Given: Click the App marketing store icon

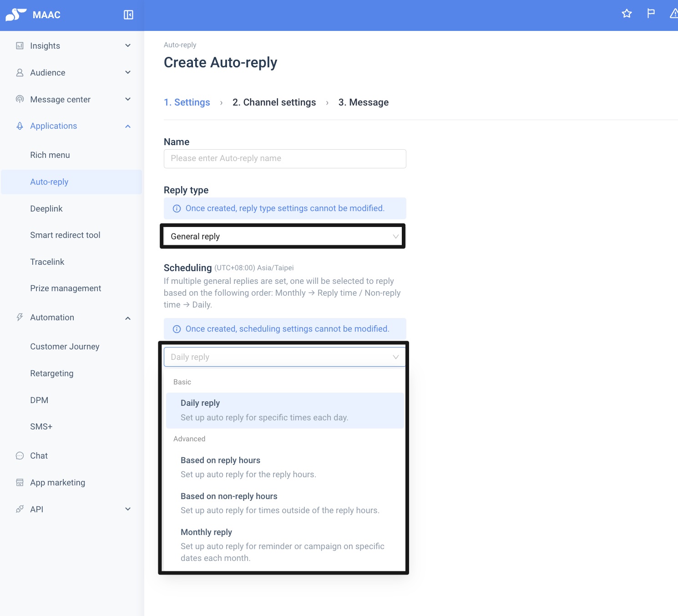Looking at the screenshot, I should point(20,482).
